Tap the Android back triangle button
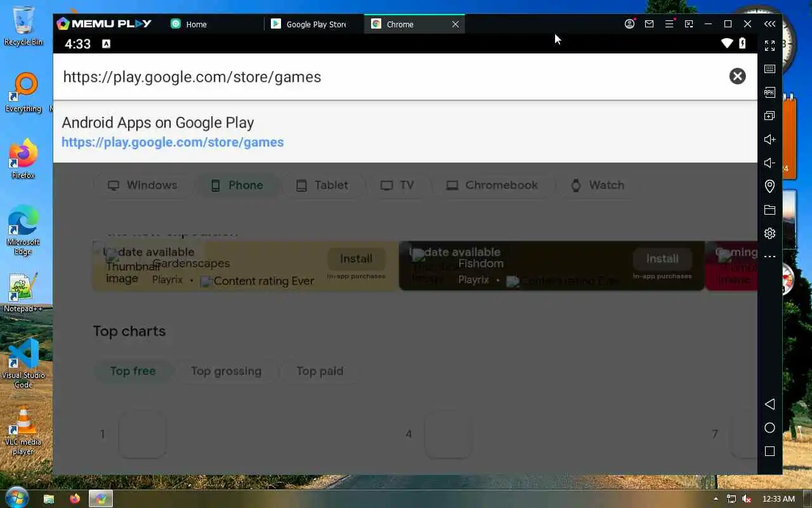812x508 pixels. tap(769, 404)
